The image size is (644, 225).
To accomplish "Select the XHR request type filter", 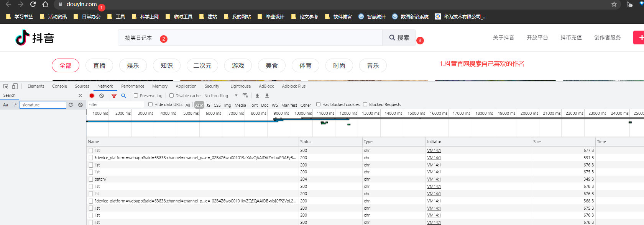I will pyautogui.click(x=199, y=105).
